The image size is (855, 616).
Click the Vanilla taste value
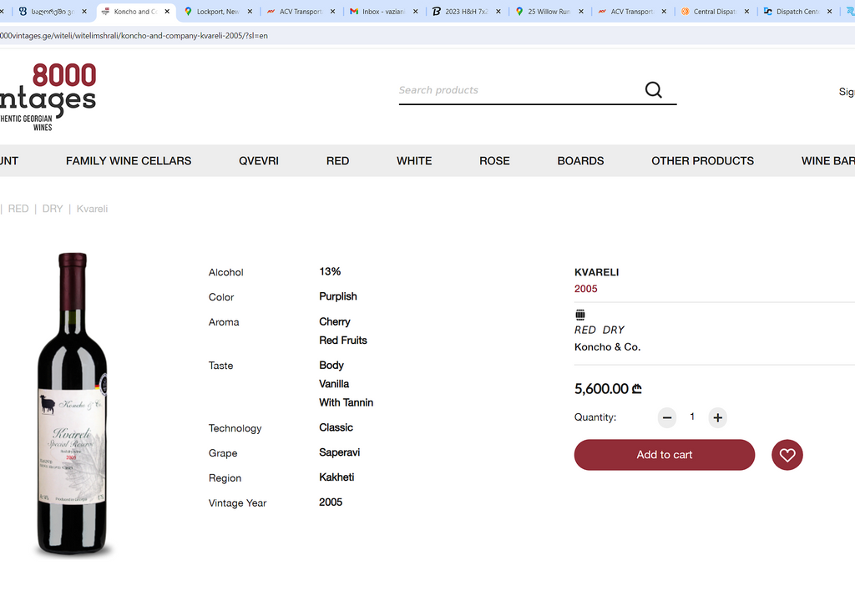tap(334, 384)
